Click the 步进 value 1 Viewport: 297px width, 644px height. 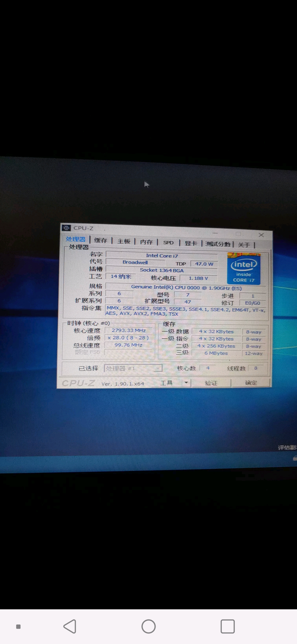[252, 296]
